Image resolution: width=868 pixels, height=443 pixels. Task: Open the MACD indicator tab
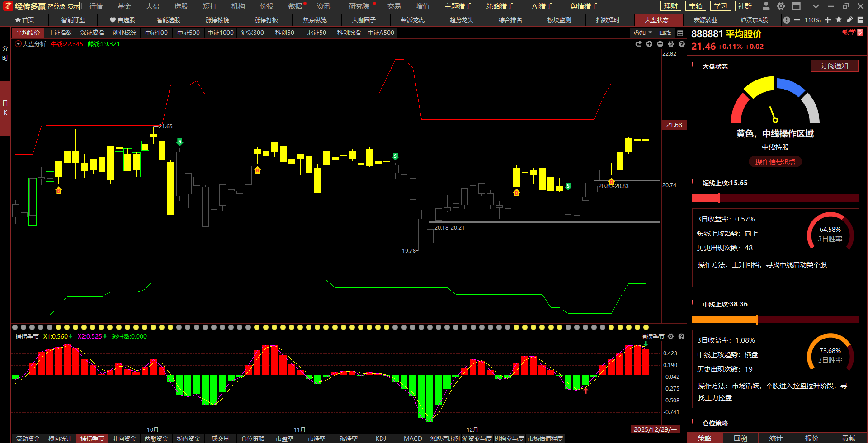coord(412,438)
